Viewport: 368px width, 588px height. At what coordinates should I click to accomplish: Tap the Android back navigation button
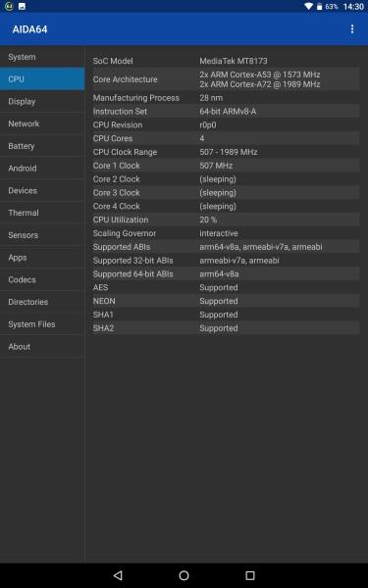point(118,575)
